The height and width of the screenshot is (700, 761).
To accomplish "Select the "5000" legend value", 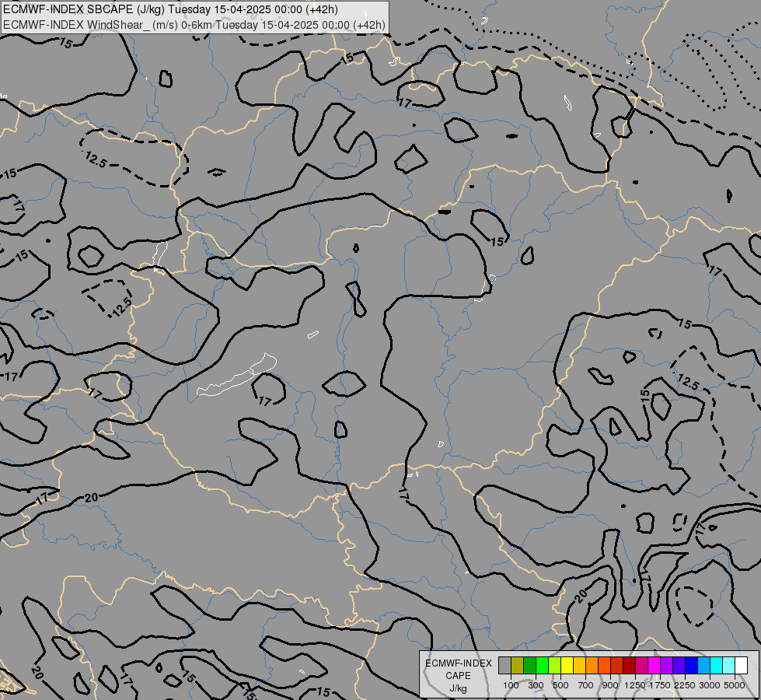I will tap(735, 685).
